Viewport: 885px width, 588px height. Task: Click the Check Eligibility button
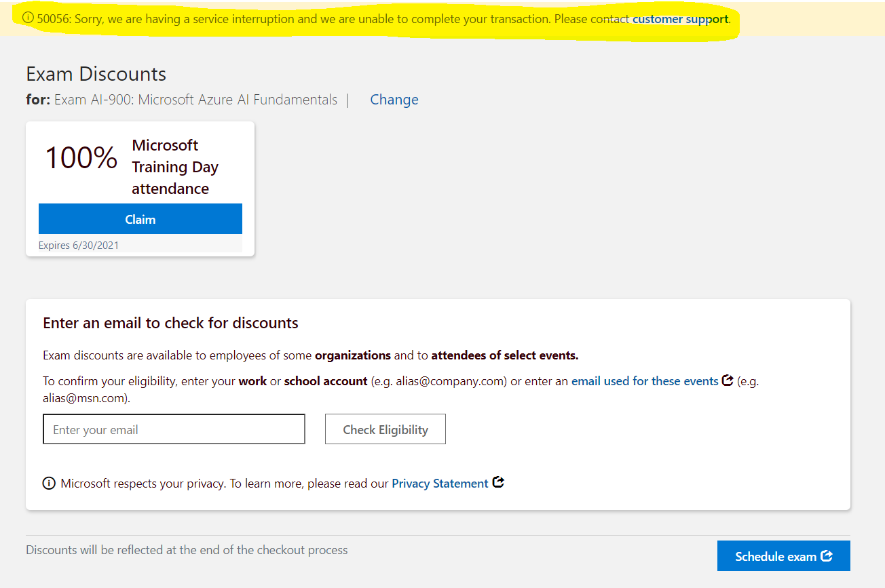(x=385, y=429)
